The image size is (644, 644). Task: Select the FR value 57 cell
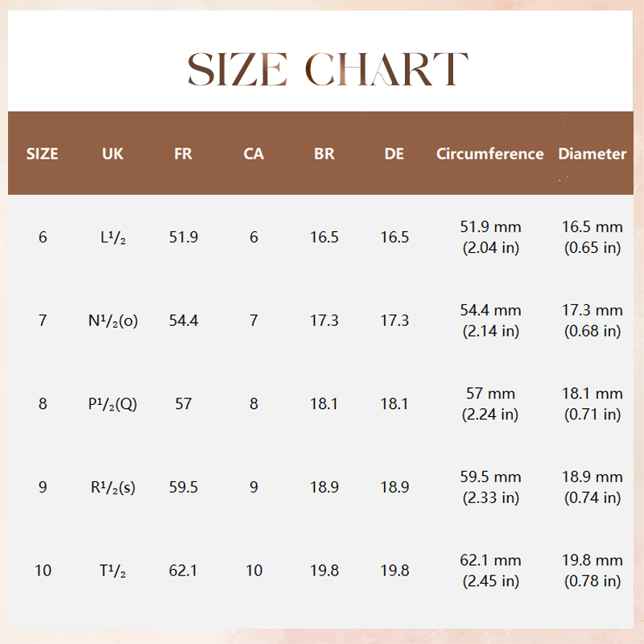184,404
